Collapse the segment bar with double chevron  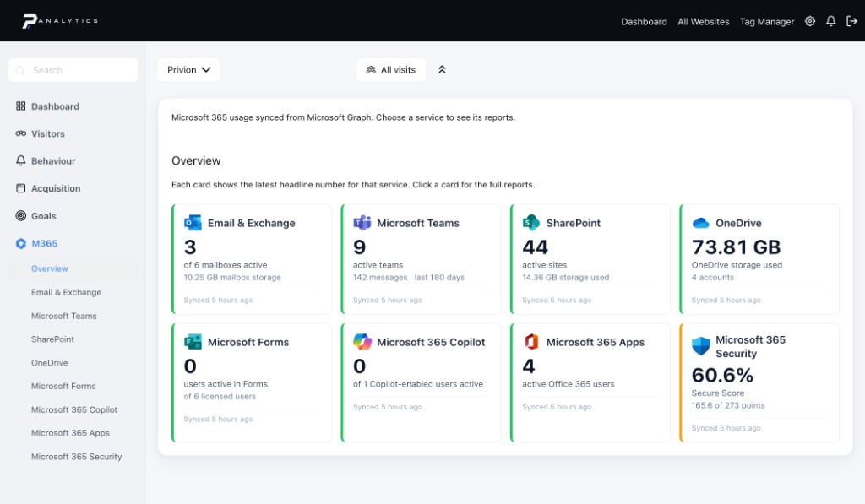(x=442, y=69)
